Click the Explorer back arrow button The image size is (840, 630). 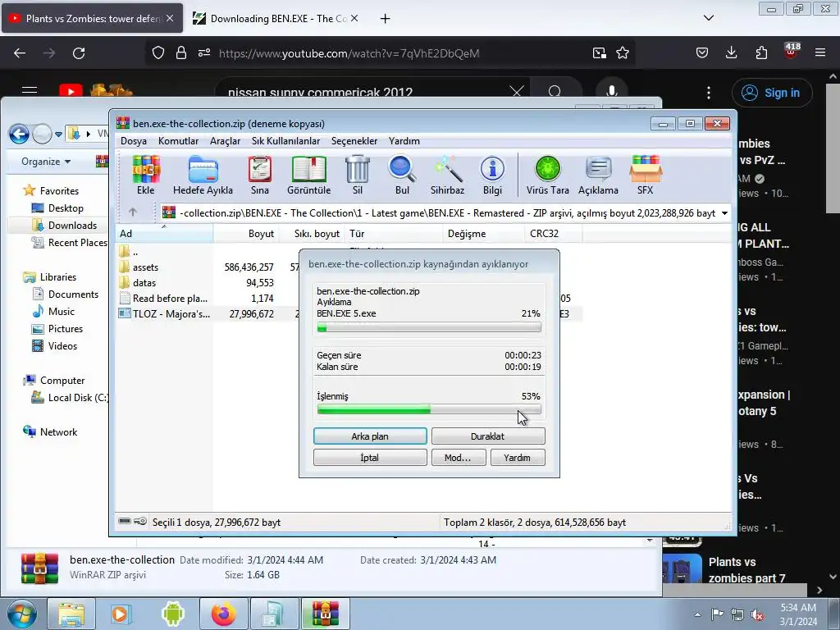click(20, 134)
